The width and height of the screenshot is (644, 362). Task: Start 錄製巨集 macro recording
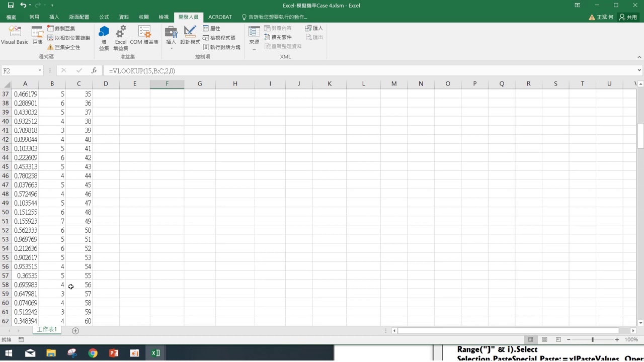point(61,29)
